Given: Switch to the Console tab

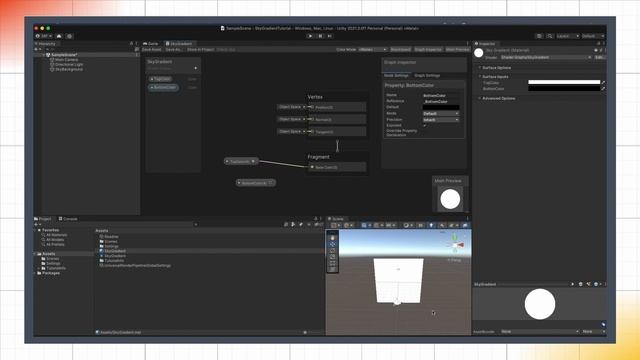Looking at the screenshot, I should (x=68, y=219).
